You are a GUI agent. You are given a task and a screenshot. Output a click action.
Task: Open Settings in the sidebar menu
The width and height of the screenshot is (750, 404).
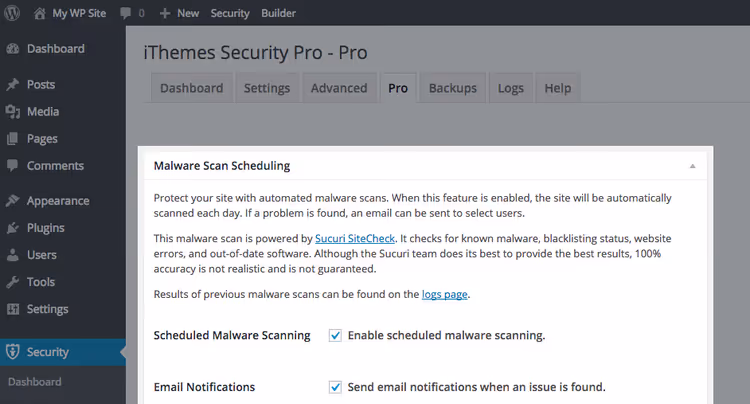[47, 309]
